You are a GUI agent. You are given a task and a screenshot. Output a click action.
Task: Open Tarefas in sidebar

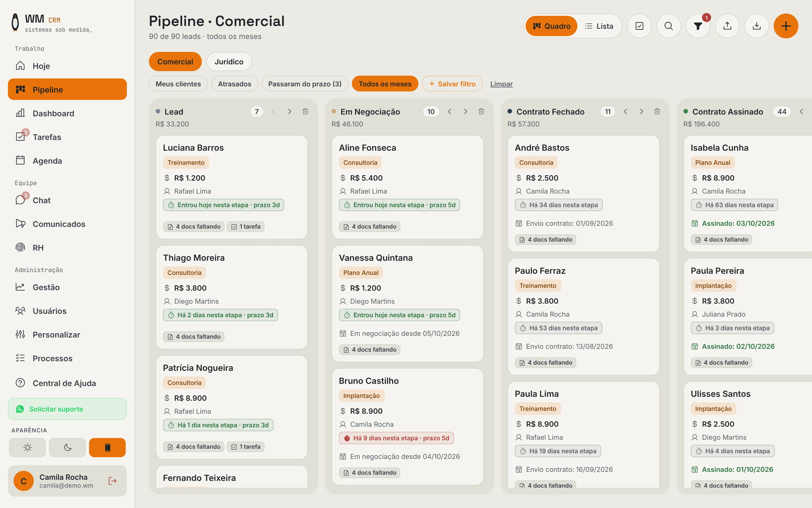(x=67, y=137)
